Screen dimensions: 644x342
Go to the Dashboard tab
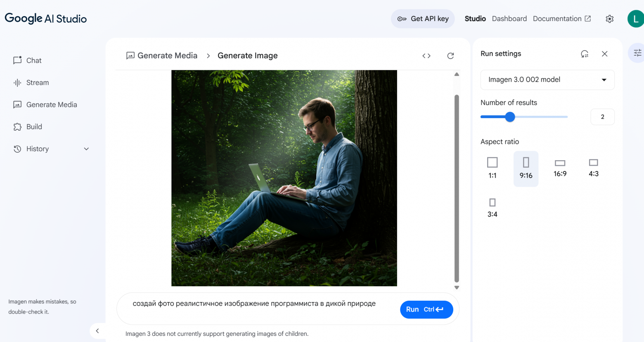tap(509, 19)
